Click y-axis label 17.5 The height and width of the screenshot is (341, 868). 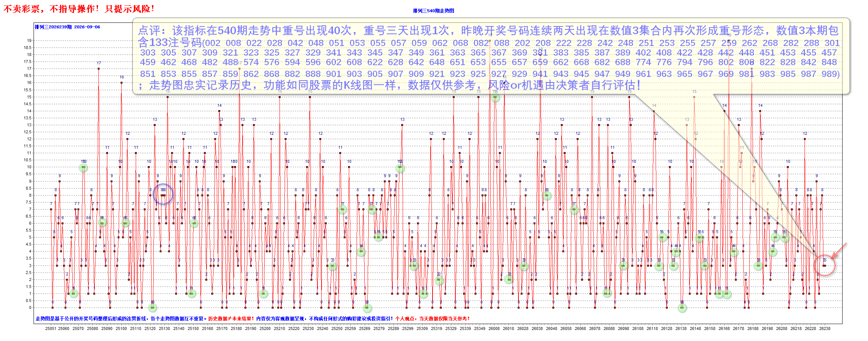pos(28,61)
